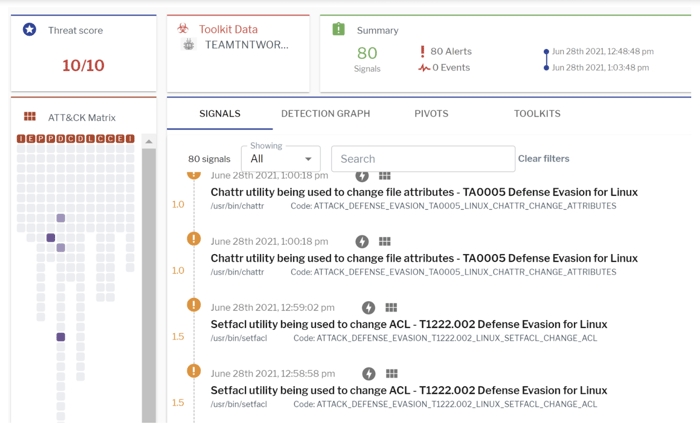Go to the Signals tab

219,114
